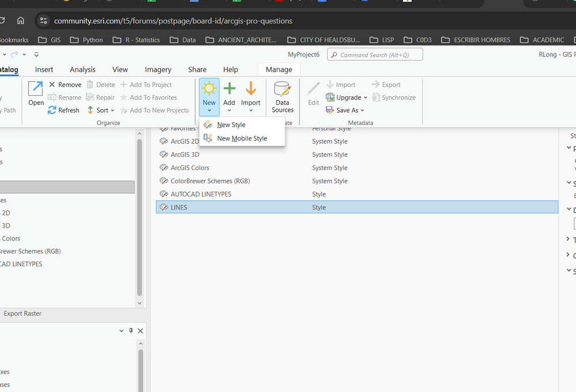Viewport: 576px width, 392px height.
Task: Click the Redo arrow in quick access toolbar
Action: [14, 54]
